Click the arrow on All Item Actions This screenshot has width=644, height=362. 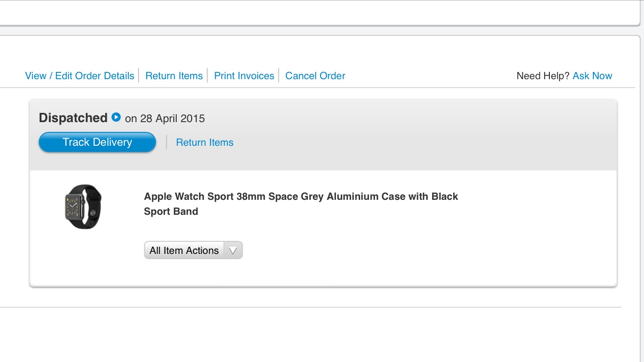coord(233,251)
